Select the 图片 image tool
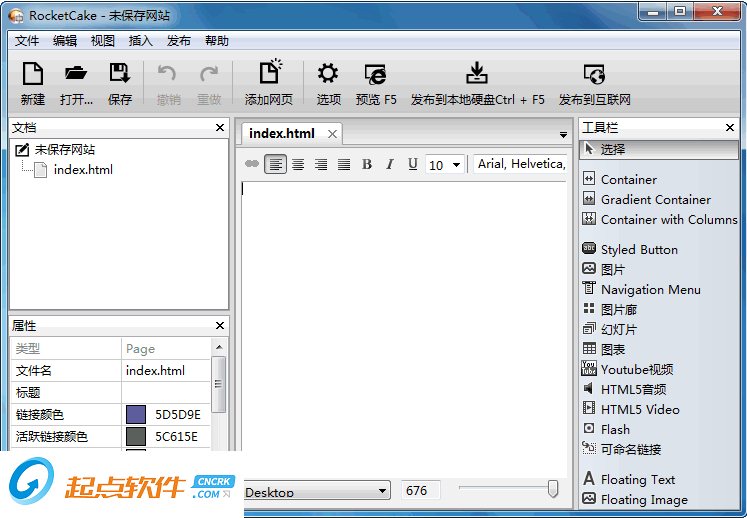Viewport: 747px width, 518px height. tap(604, 270)
